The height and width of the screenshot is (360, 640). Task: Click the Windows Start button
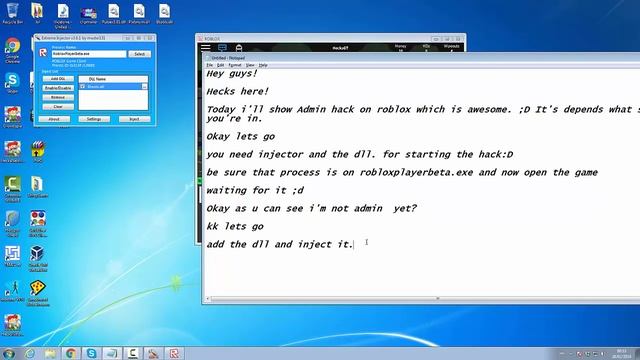9,353
